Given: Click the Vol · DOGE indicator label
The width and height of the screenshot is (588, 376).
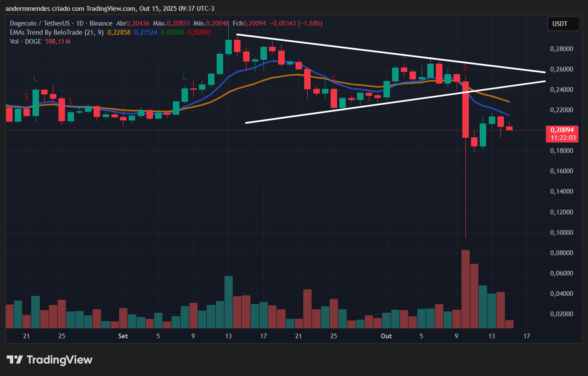Looking at the screenshot, I should (26, 42).
